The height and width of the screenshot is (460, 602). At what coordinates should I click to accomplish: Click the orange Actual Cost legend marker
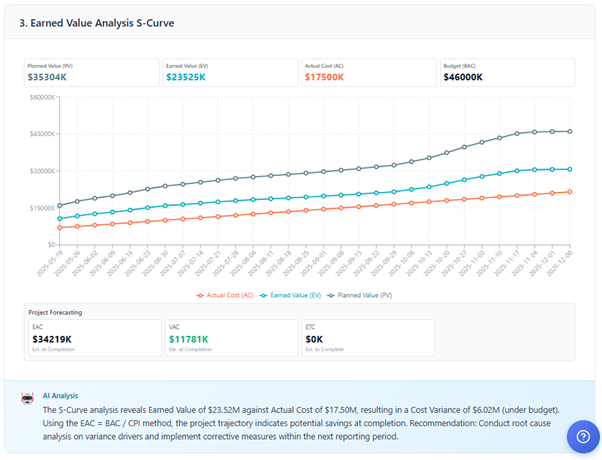tap(200, 295)
